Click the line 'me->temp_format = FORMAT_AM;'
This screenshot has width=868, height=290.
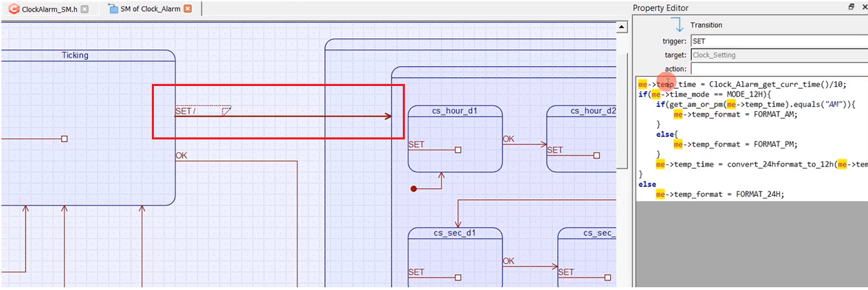tap(735, 114)
